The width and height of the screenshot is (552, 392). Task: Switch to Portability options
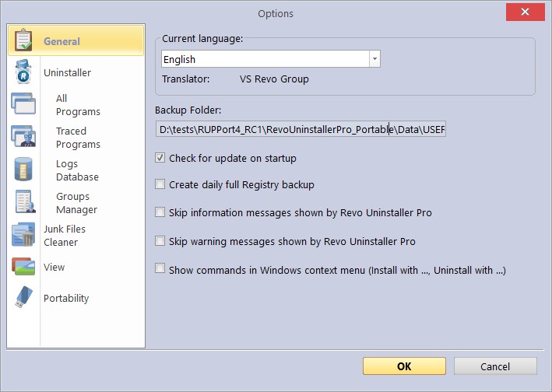(66, 298)
